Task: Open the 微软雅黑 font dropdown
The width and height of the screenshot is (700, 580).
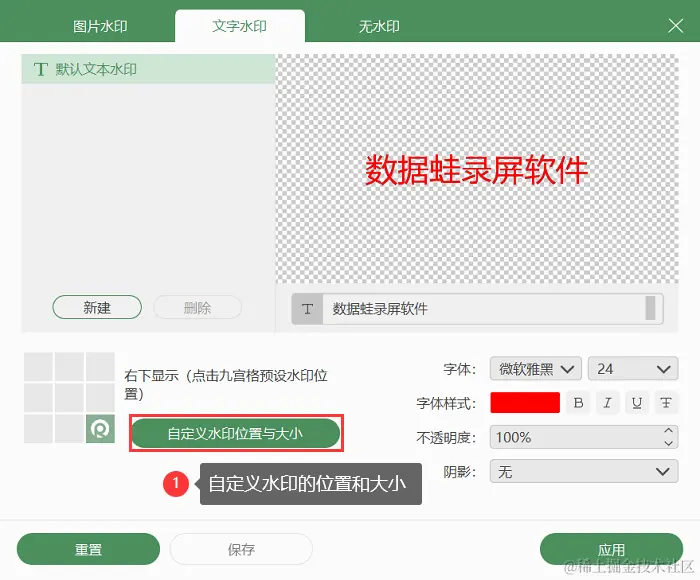Action: (x=535, y=369)
